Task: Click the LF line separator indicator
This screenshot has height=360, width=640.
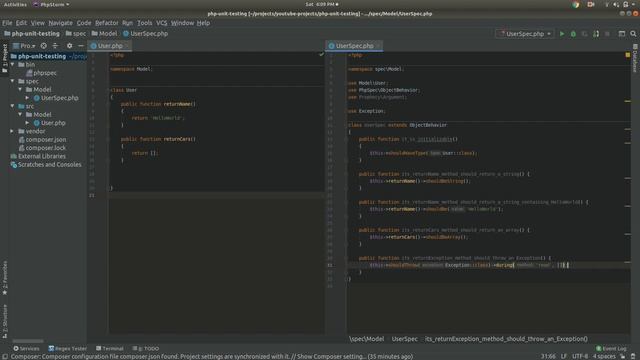Action: click(564, 356)
